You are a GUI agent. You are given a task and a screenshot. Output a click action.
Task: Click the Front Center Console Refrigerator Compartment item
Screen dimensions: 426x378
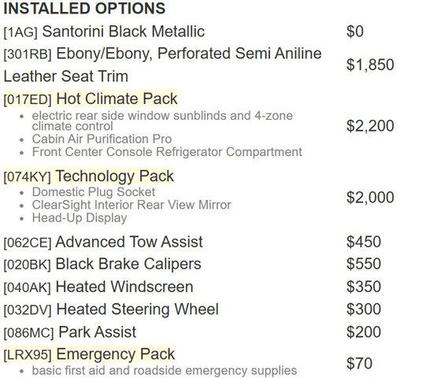point(167,152)
